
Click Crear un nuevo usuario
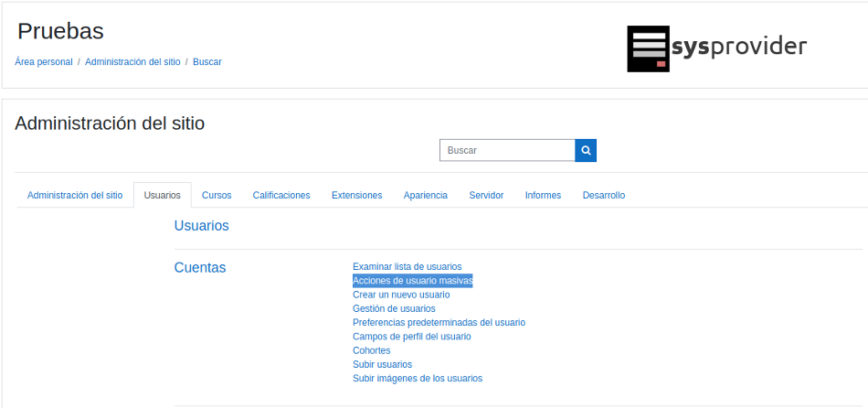click(x=401, y=295)
